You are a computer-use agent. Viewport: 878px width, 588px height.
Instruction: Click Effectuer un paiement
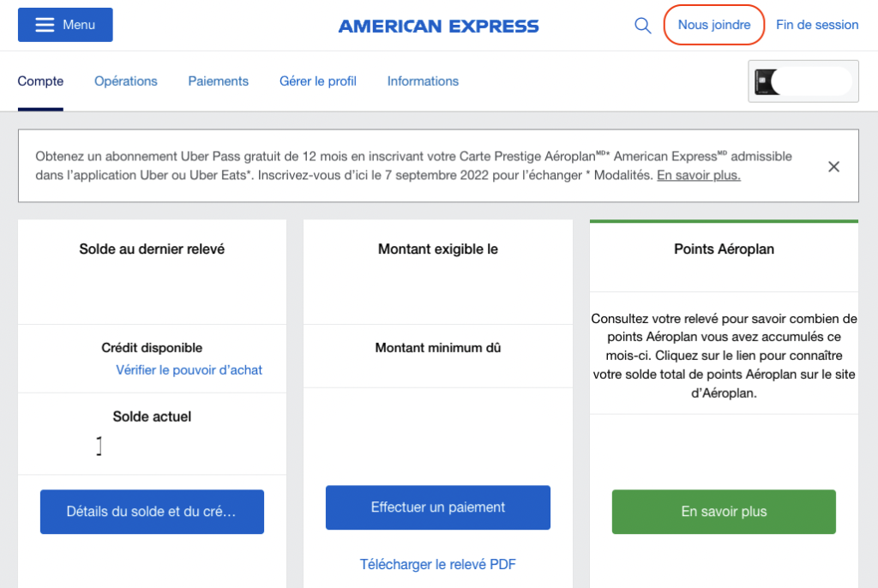coord(437,507)
